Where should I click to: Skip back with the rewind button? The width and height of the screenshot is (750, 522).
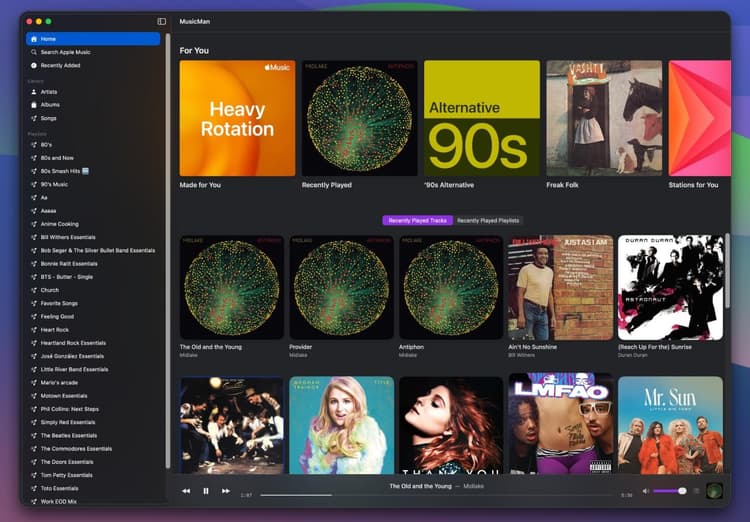pyautogui.click(x=186, y=491)
